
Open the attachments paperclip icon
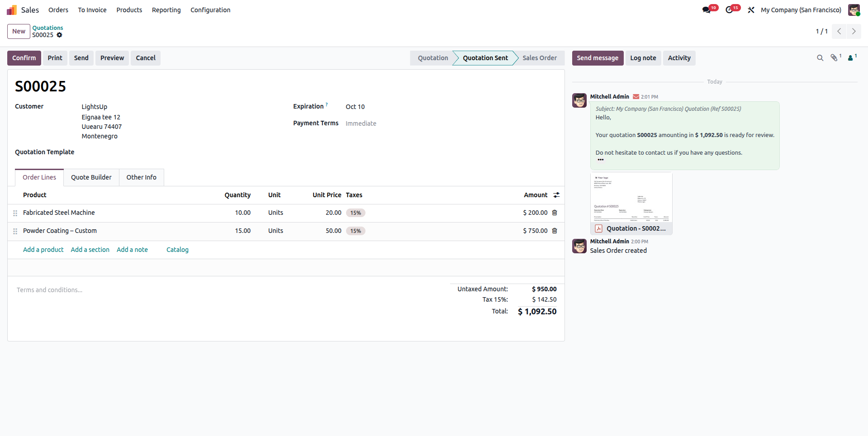(835, 58)
